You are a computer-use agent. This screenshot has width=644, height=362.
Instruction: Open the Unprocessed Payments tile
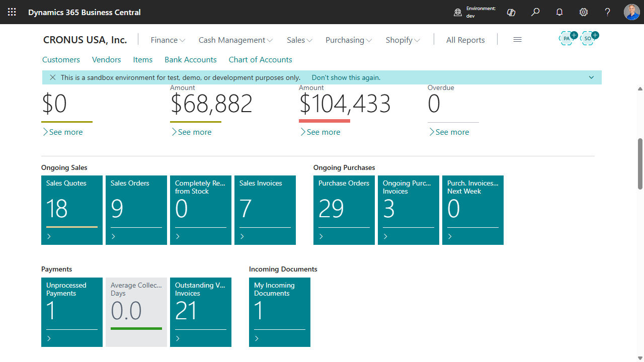pos(72,312)
